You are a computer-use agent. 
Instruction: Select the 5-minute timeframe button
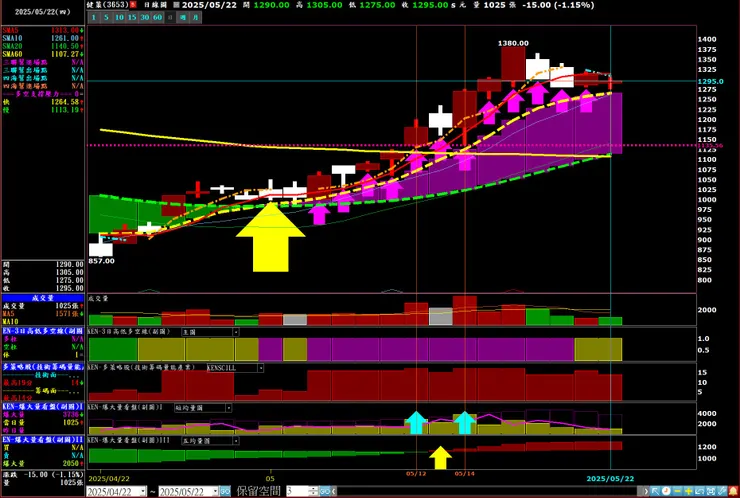tap(106, 17)
